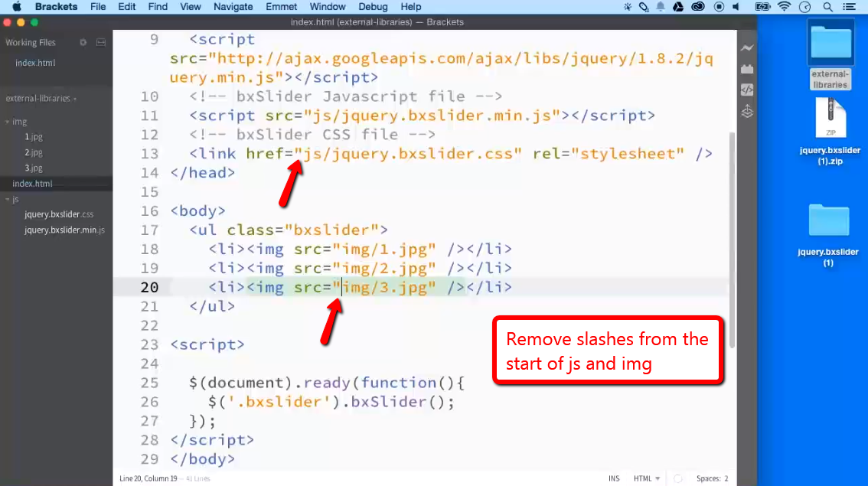Open the HTML language mode dropdown
The width and height of the screenshot is (868, 486).
(x=647, y=478)
